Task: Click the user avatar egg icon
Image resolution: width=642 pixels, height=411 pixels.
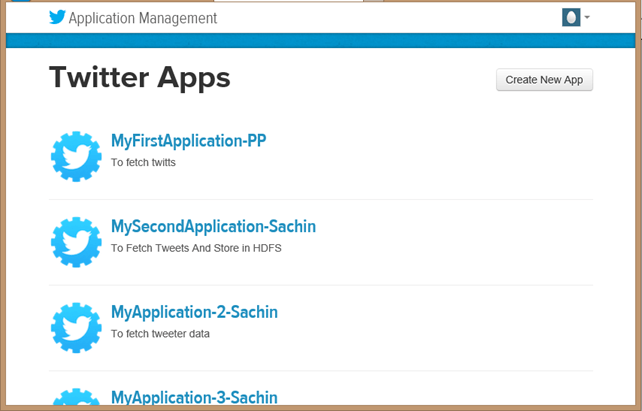Action: [x=571, y=17]
